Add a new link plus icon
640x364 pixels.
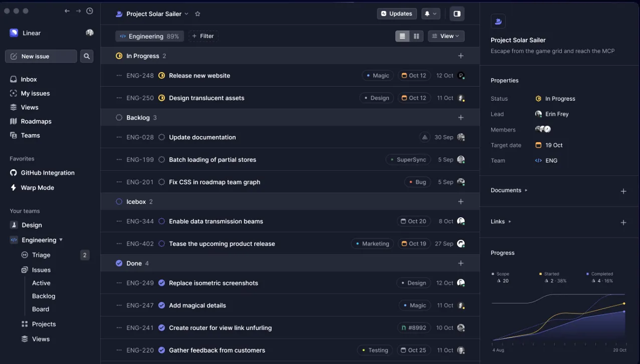click(623, 222)
